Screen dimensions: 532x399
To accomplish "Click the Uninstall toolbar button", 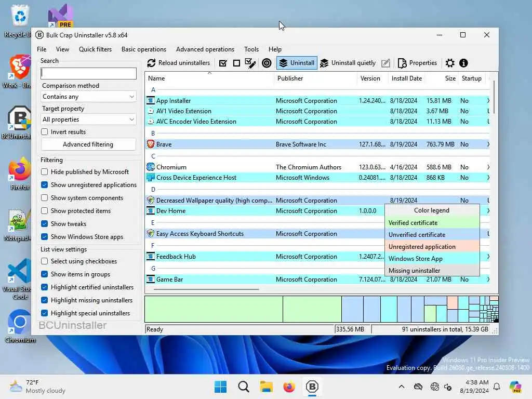I will tap(297, 63).
